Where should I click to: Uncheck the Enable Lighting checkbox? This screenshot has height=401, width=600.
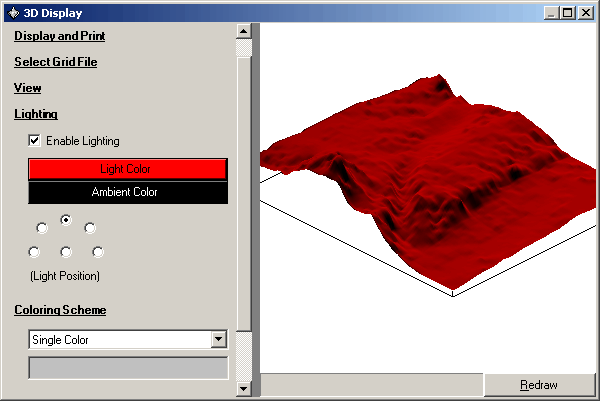pyautogui.click(x=34, y=141)
